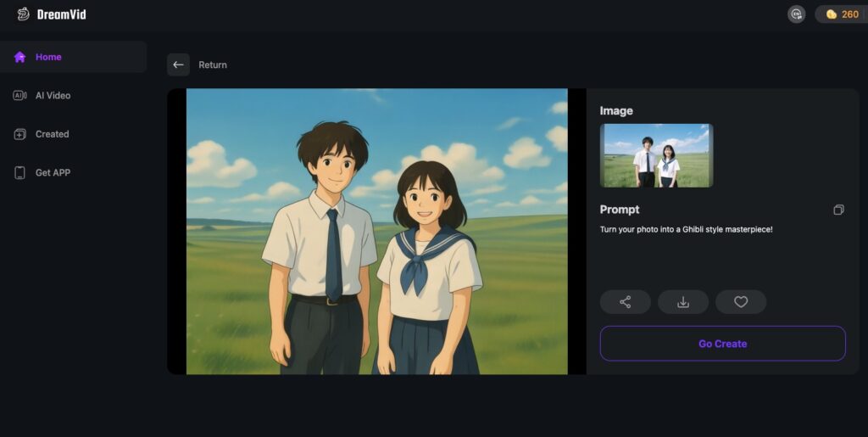Viewport: 868px width, 437px height.
Task: Click the back arrow Return button
Action: pyautogui.click(x=178, y=64)
